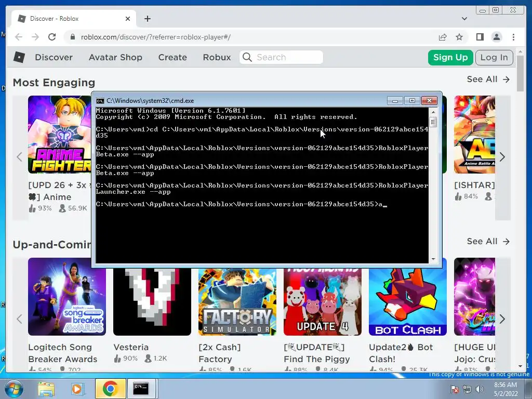
Task: Show previous Most Engaging games
Action: coord(19,157)
